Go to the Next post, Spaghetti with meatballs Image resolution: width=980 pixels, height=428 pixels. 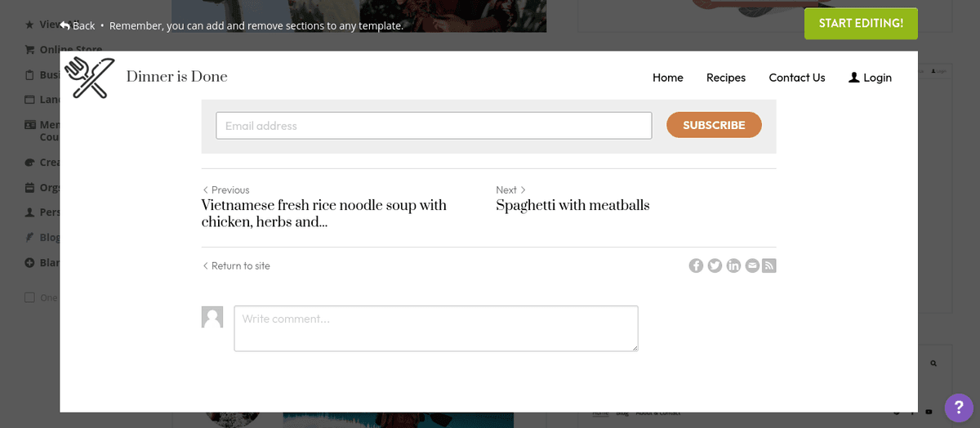(572, 205)
